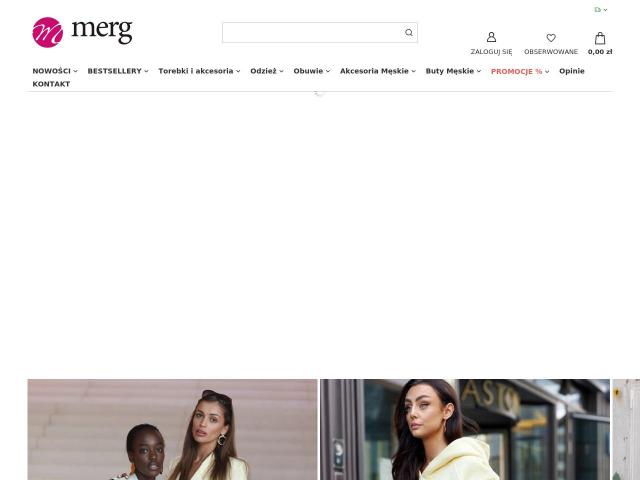Open banner with woman in yellow hoodie
Screen dimensions: 640x480
pyautogui.click(x=465, y=429)
